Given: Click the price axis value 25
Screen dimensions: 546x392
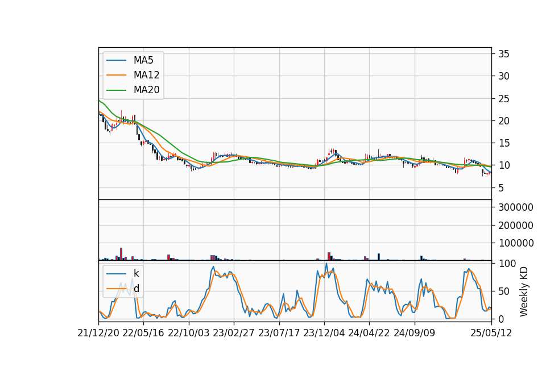Looking at the screenshot, I should point(504,99).
